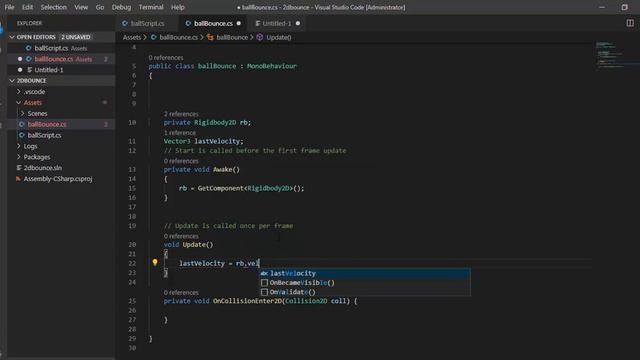
Task: Click '0 references' code lens above Update
Action: (x=181, y=236)
